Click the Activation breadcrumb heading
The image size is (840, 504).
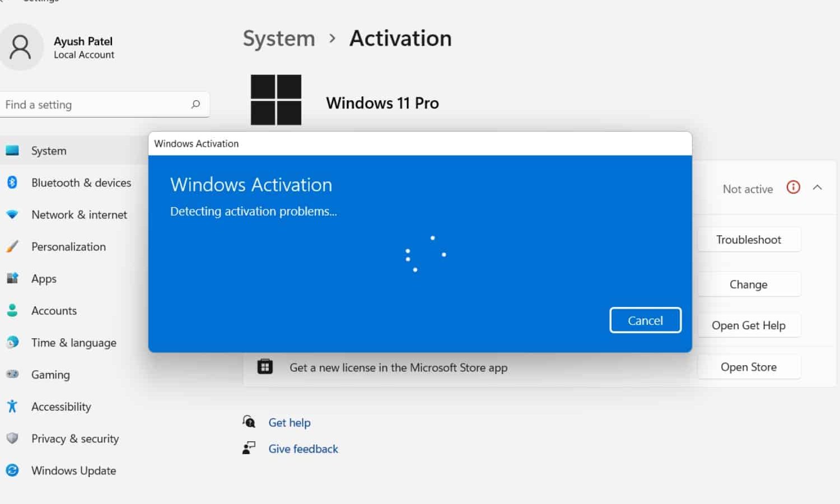[400, 38]
